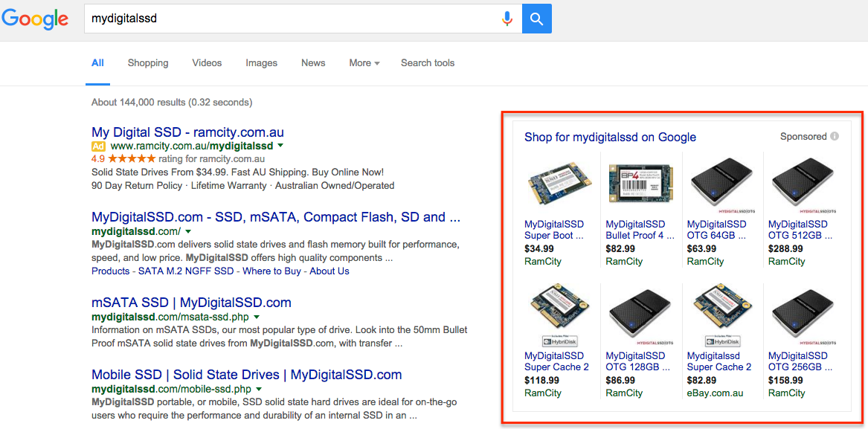Open MyDigitalSSD OTG 512GB product link
Viewport: 868px width, 429px height.
pyautogui.click(x=800, y=230)
